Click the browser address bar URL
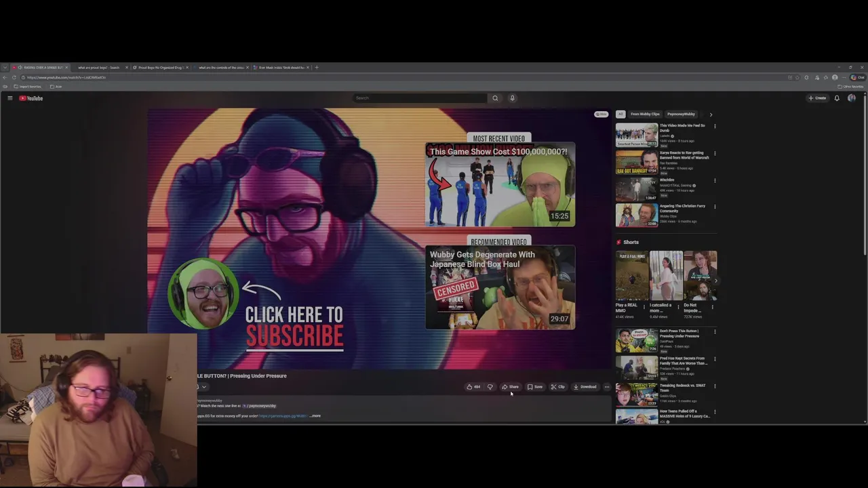Screen dimensions: 868x488 (66, 77)
